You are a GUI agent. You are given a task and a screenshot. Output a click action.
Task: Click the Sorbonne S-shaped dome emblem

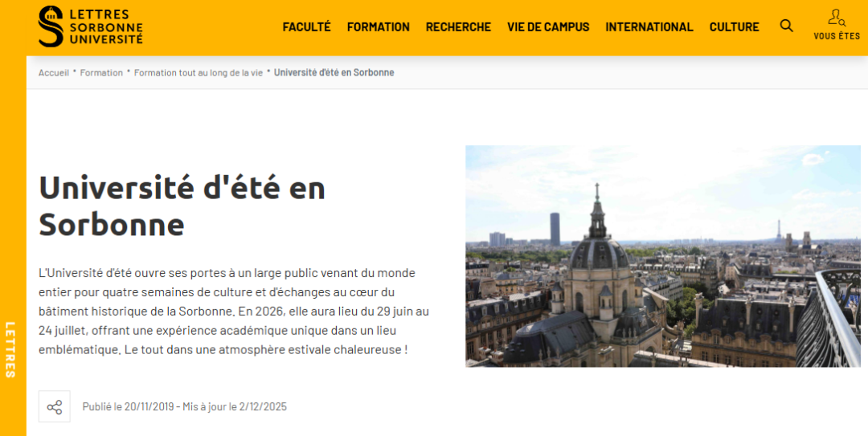[51, 26]
